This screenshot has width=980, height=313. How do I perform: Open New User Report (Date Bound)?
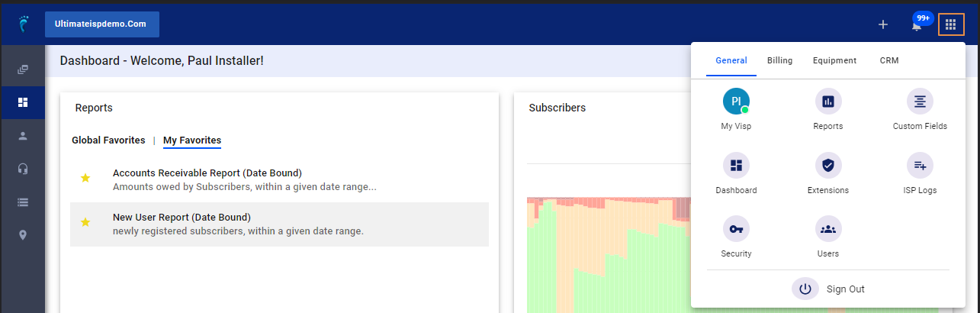click(x=182, y=218)
